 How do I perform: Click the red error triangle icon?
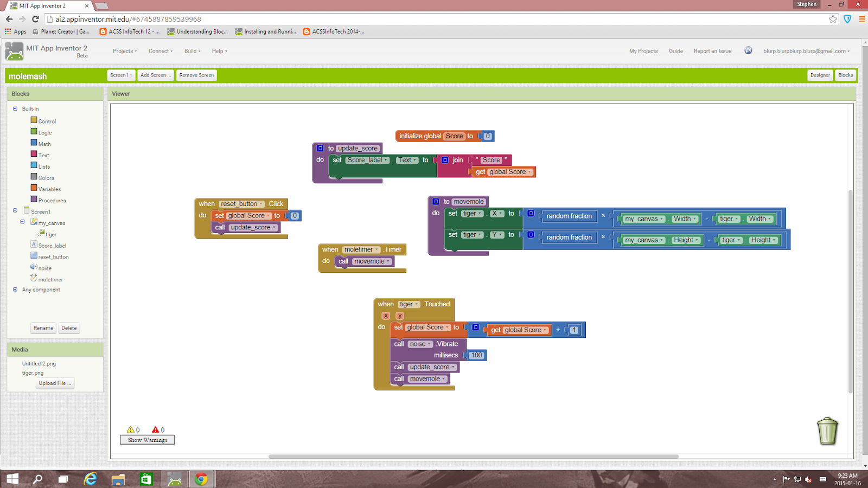(155, 429)
